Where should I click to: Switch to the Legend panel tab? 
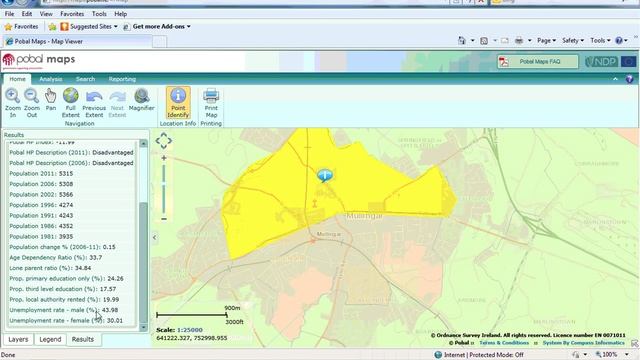(x=50, y=339)
